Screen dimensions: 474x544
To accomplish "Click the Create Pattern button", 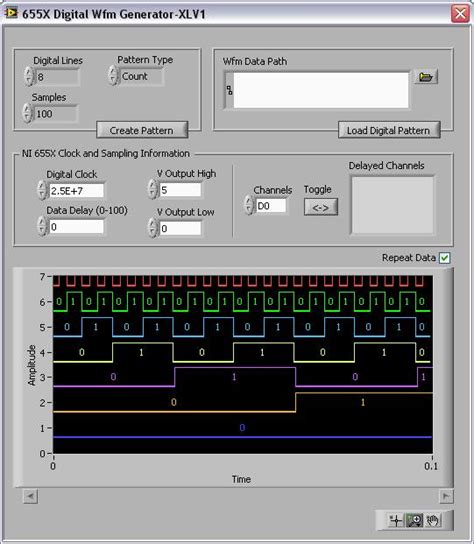I will pyautogui.click(x=142, y=130).
